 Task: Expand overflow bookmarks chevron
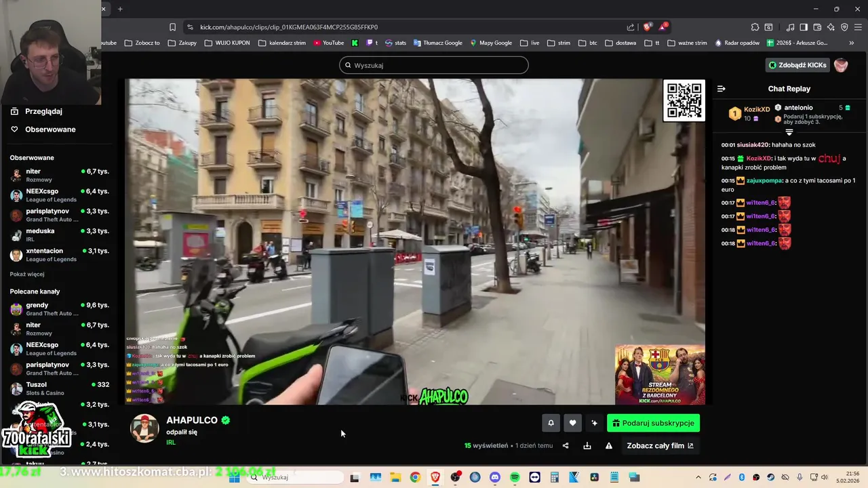coord(852,43)
